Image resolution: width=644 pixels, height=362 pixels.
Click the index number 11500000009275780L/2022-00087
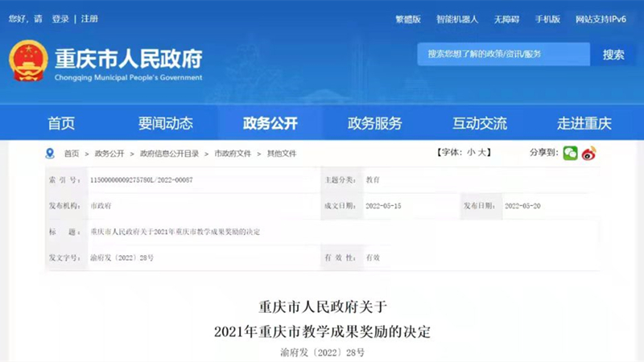click(x=142, y=179)
